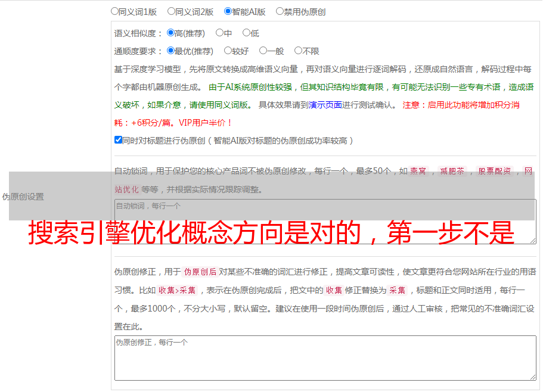Set 通顺度要求 to 一般
Image resolution: width=543 pixels, height=392 pixels.
[x=263, y=51]
